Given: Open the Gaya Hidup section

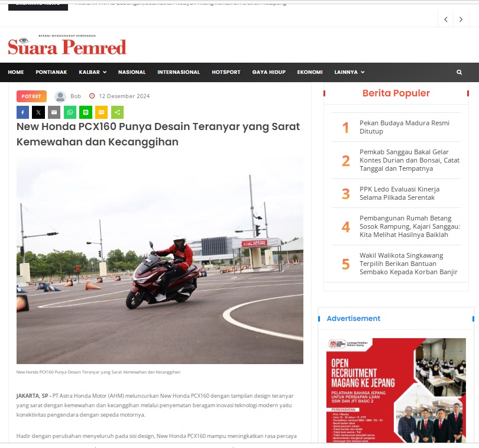Looking at the screenshot, I should [269, 72].
